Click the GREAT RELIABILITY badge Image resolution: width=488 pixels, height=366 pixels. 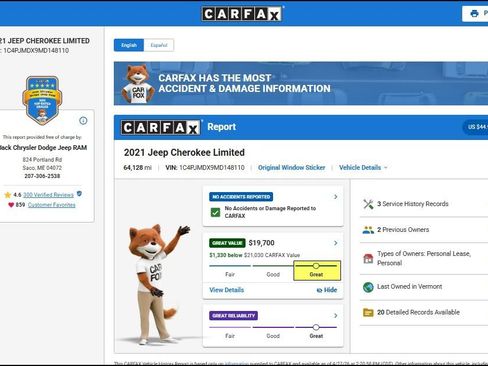pyautogui.click(x=233, y=316)
